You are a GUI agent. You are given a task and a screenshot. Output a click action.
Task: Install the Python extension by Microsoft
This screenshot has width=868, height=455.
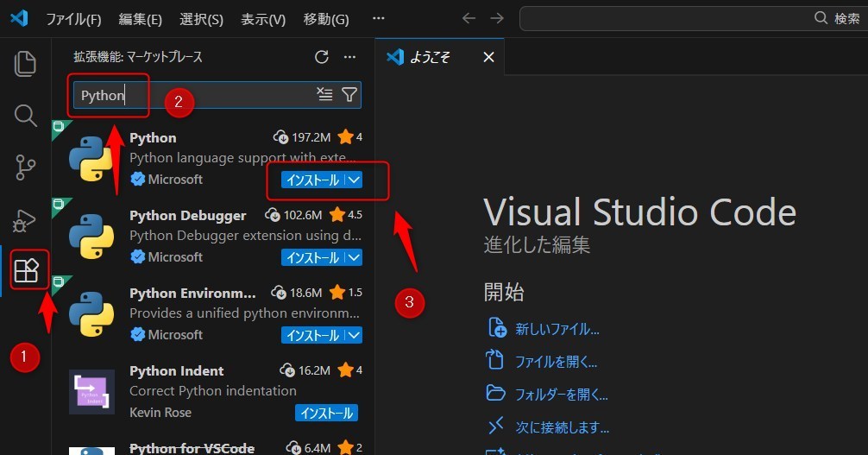pyautogui.click(x=312, y=180)
